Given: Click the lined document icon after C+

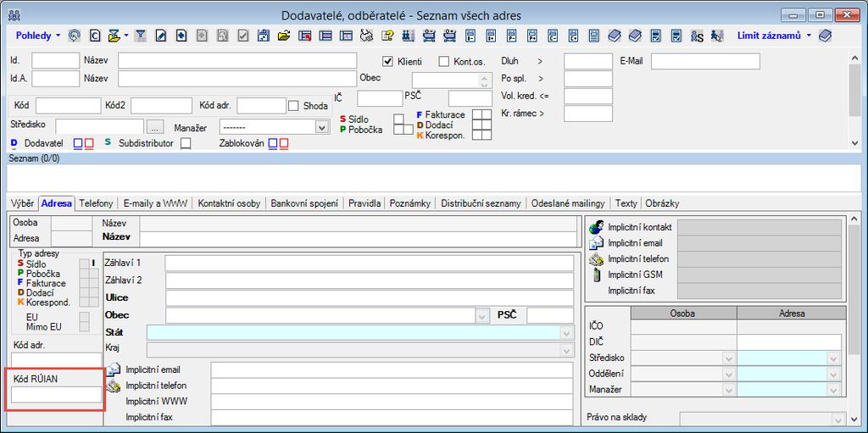Looking at the screenshot, I should pos(594,36).
